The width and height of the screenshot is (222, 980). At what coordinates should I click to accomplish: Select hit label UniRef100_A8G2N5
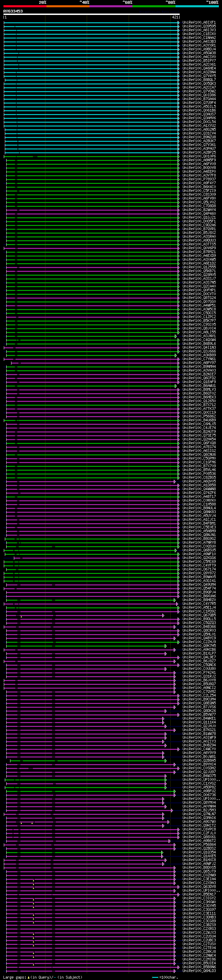tap(199, 129)
